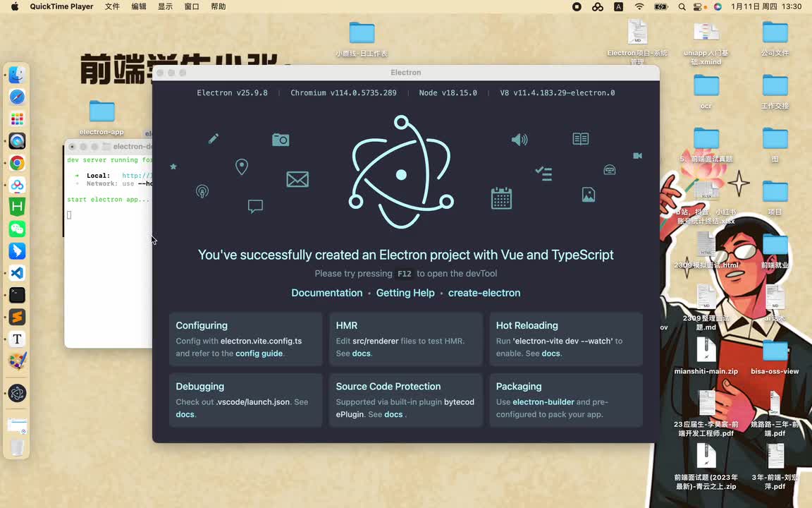
Task: Open Wi-Fi status in menu bar
Action: tap(639, 7)
